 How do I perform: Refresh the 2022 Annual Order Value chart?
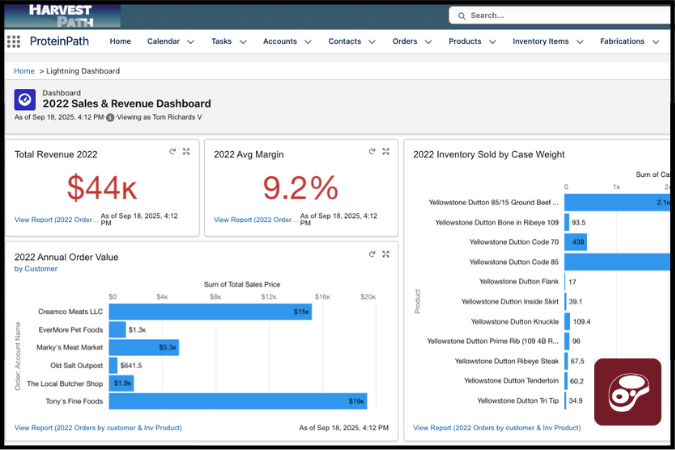click(x=372, y=254)
